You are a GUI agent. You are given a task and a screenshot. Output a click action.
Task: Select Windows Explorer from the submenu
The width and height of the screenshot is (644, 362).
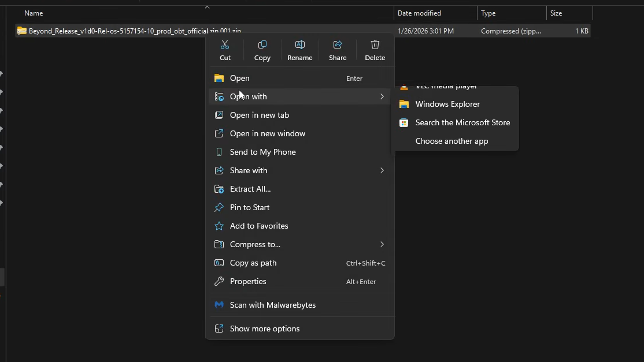447,104
